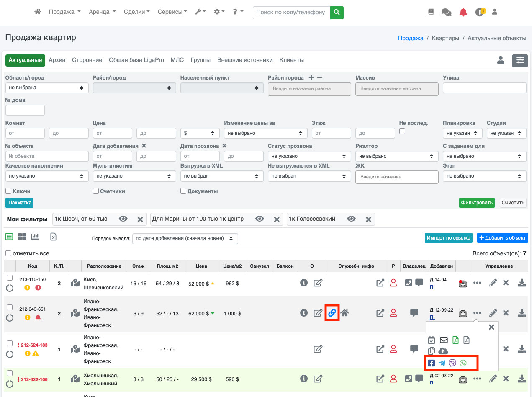Share listing via Facebook icon

click(x=431, y=363)
